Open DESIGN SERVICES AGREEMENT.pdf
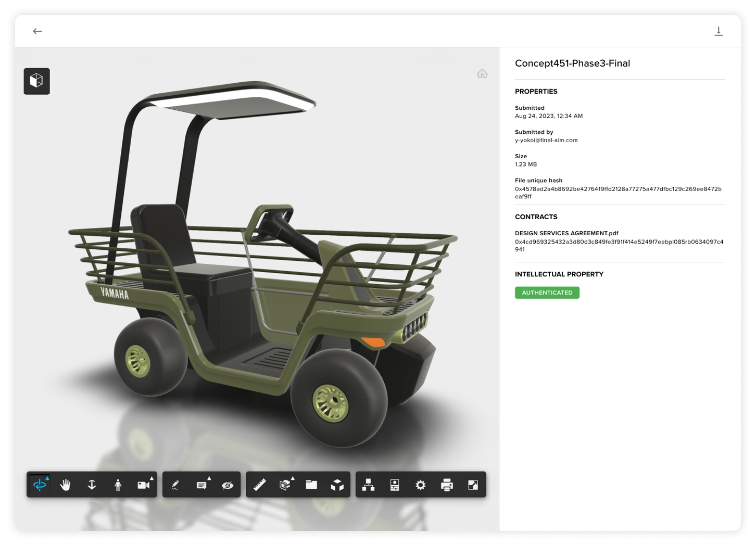The width and height of the screenshot is (756, 546). (566, 233)
